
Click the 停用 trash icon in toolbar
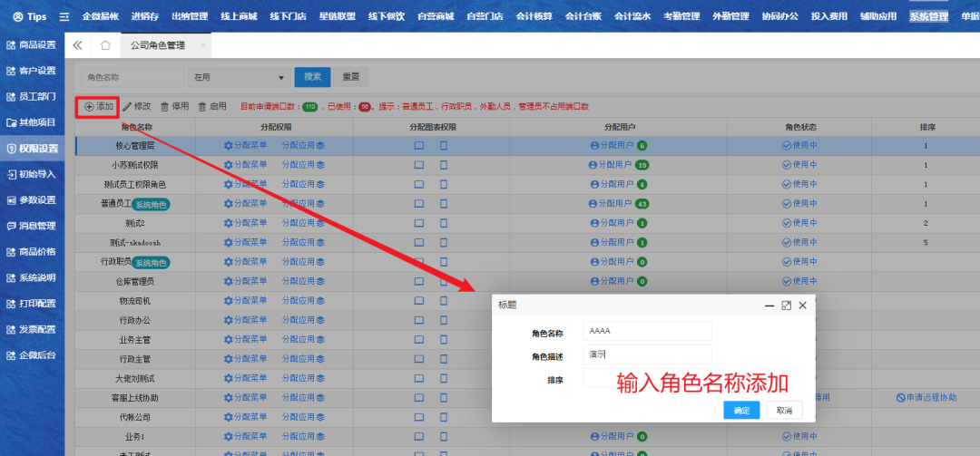tap(164, 107)
